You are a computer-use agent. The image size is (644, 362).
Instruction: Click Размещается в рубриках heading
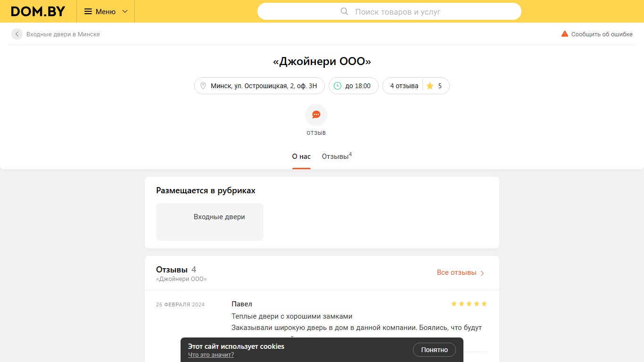tap(206, 190)
